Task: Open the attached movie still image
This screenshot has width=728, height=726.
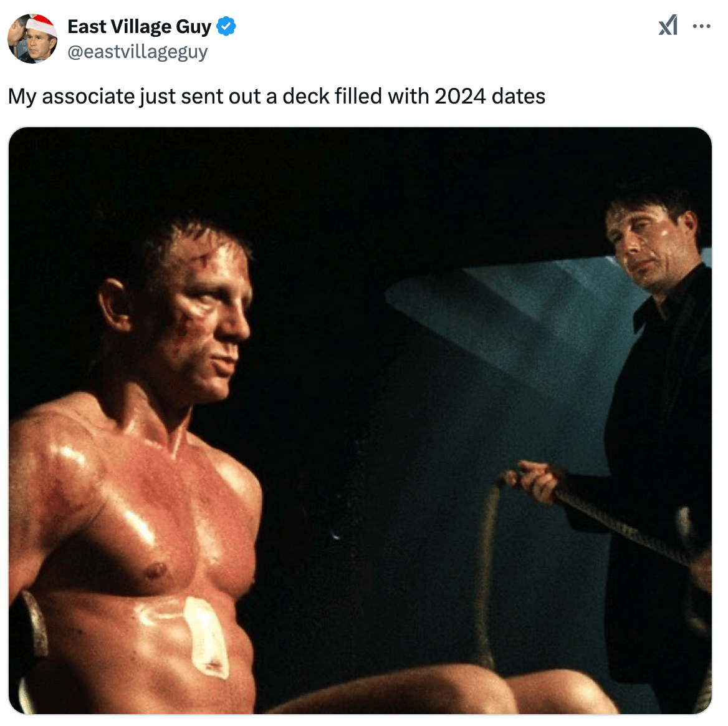Action: point(360,420)
